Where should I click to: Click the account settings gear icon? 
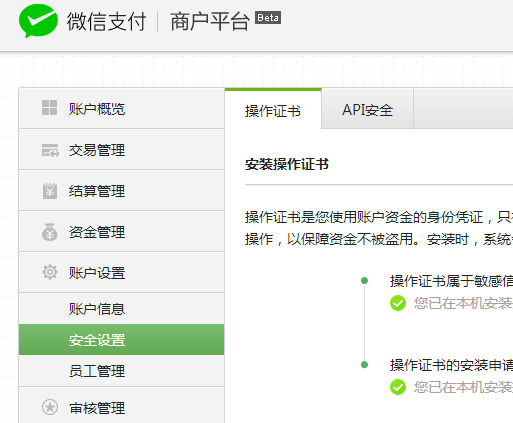(50, 272)
